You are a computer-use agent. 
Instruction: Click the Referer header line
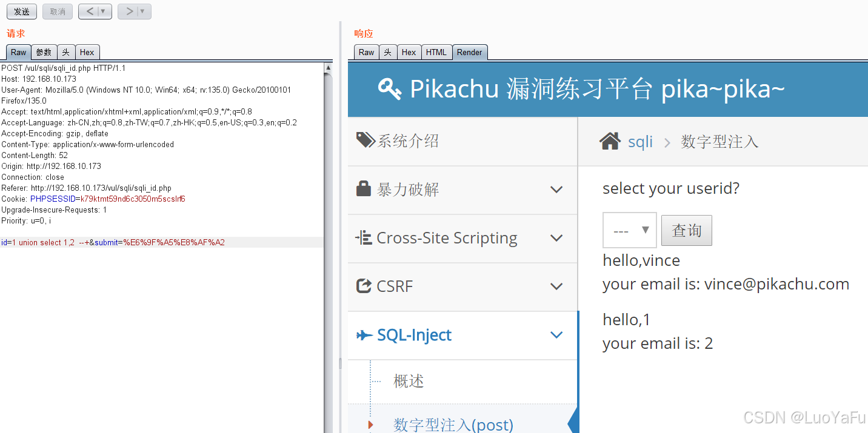point(87,188)
